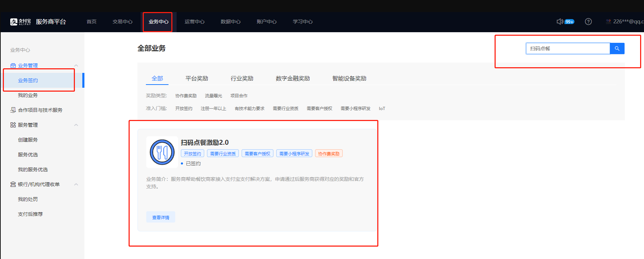Click the 服务管理 sidebar heading

[x=28, y=125]
